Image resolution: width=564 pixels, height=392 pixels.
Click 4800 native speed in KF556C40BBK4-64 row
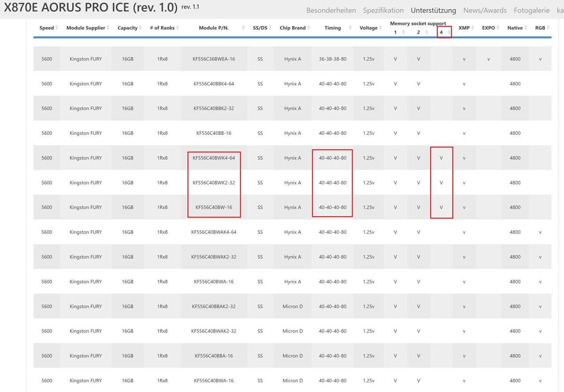[x=515, y=84]
